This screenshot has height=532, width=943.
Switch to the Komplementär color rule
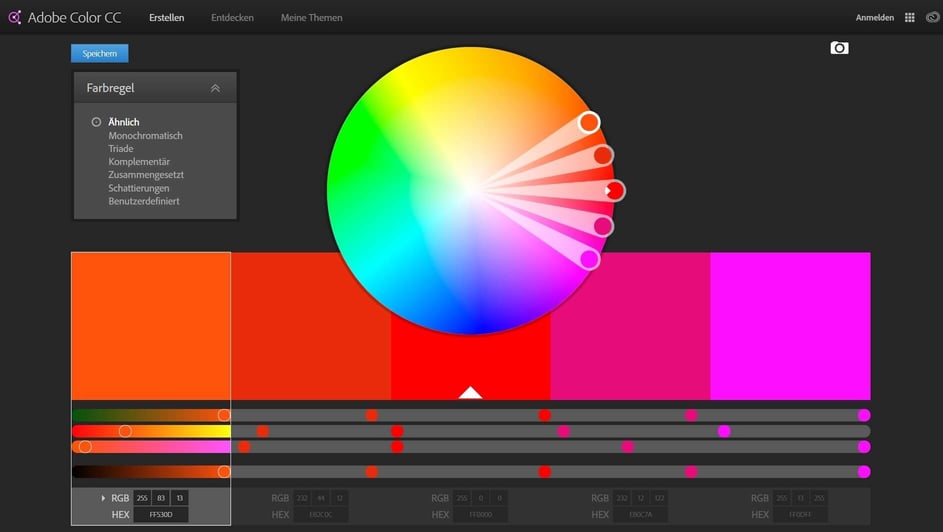click(x=139, y=162)
